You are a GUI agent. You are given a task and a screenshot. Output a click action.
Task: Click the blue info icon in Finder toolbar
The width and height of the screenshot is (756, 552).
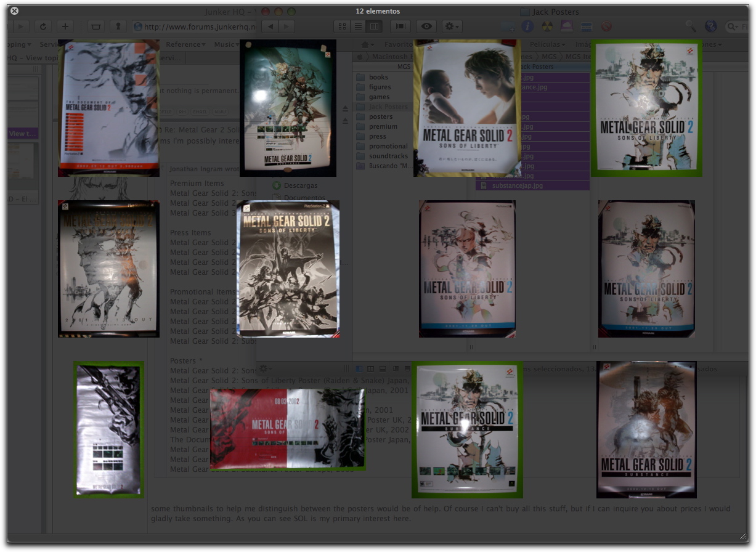527,26
